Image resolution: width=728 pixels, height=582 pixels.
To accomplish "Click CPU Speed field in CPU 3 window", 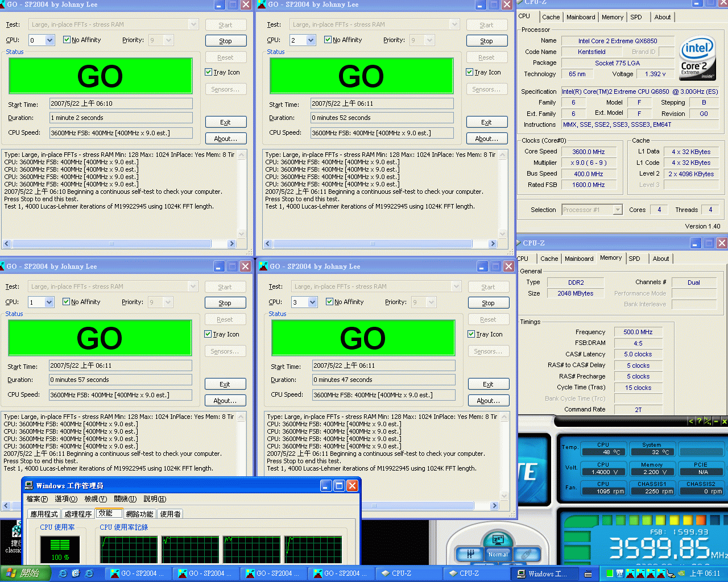I will tap(384, 395).
